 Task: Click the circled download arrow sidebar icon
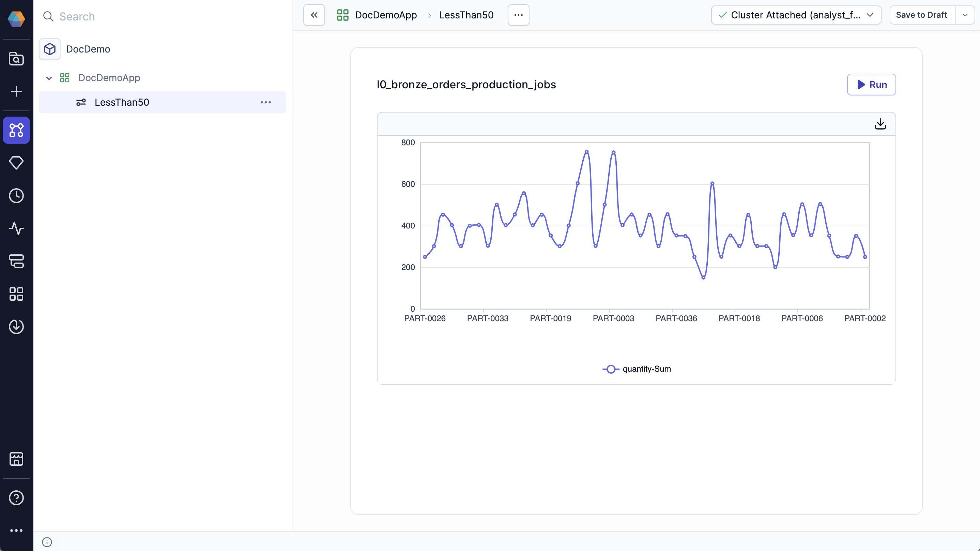tap(16, 327)
